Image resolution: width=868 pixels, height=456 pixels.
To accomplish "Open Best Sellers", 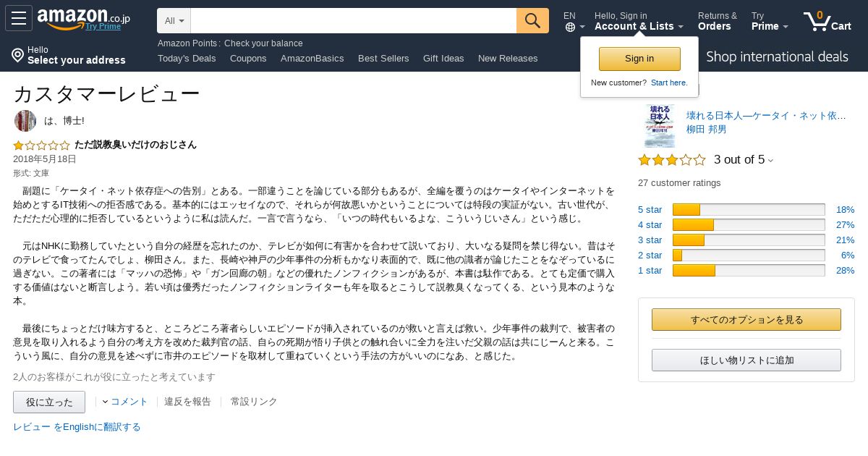I will tap(383, 58).
